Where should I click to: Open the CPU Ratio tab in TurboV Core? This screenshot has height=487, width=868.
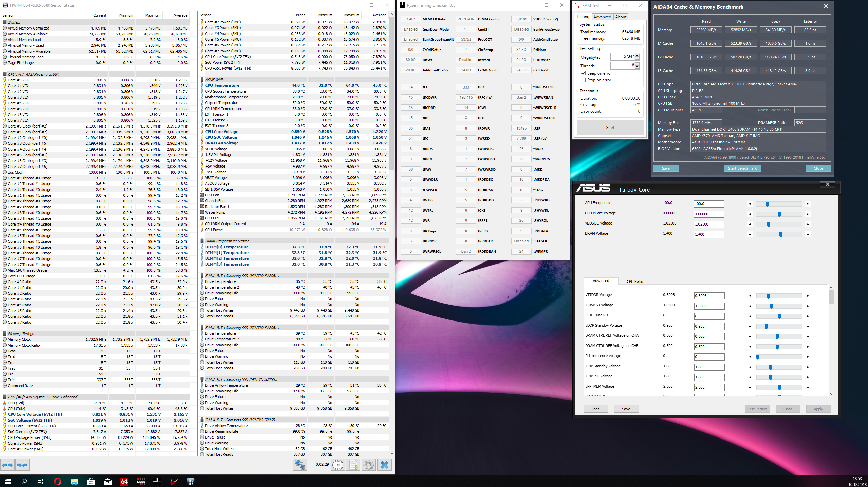pos(634,281)
